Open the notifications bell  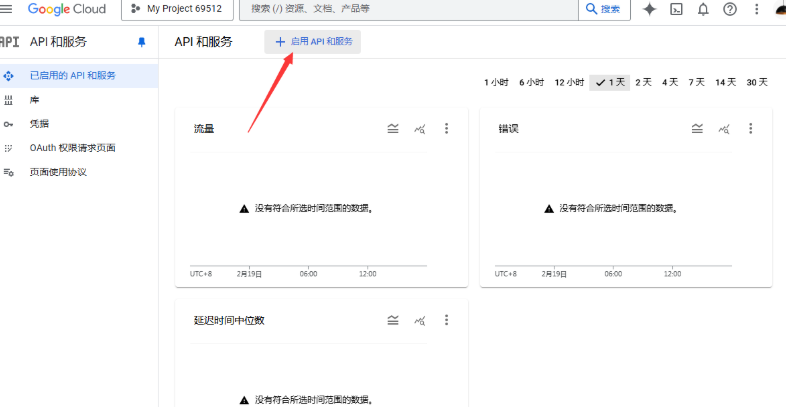tap(703, 9)
